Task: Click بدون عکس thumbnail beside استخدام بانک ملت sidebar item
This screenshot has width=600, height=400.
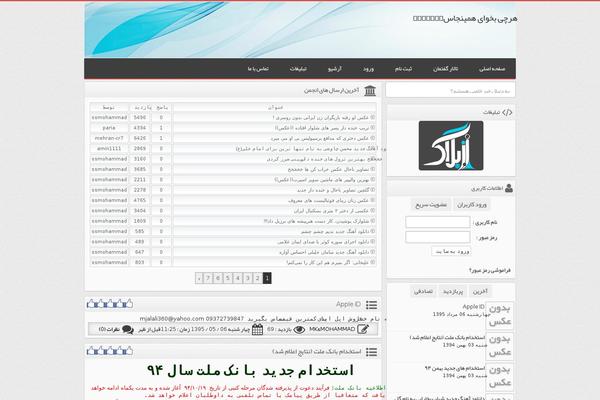Action: tap(499, 346)
